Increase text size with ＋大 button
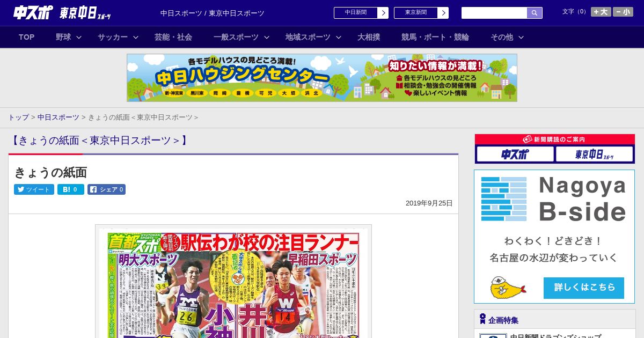This screenshot has height=338, width=644. click(x=601, y=12)
